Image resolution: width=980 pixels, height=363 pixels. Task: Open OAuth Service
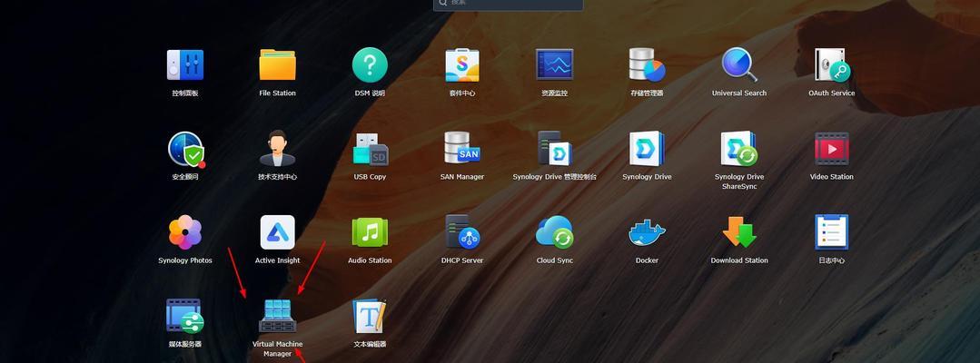pyautogui.click(x=832, y=65)
